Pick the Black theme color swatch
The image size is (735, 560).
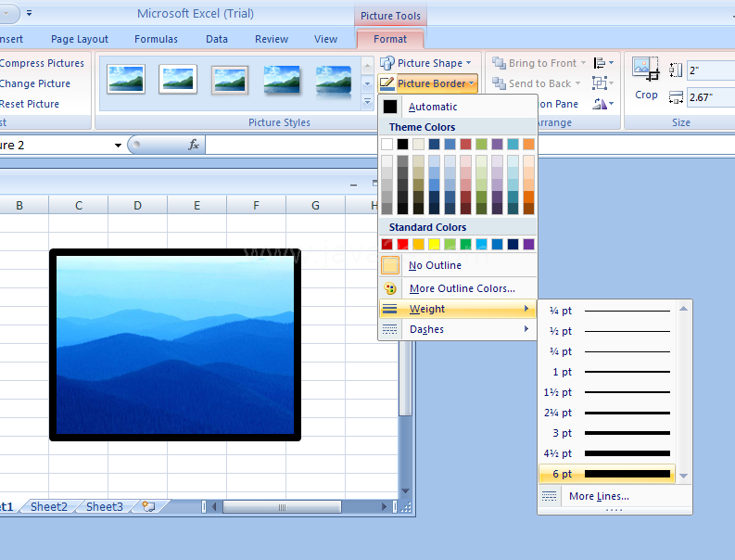pos(402,144)
